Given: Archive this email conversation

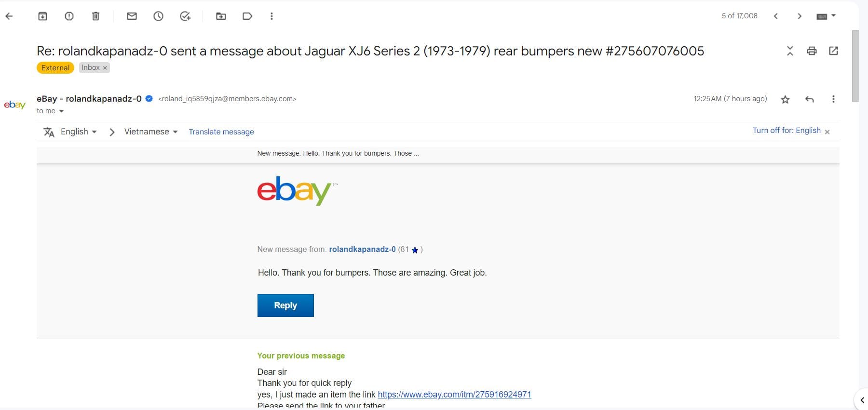Looking at the screenshot, I should [42, 16].
